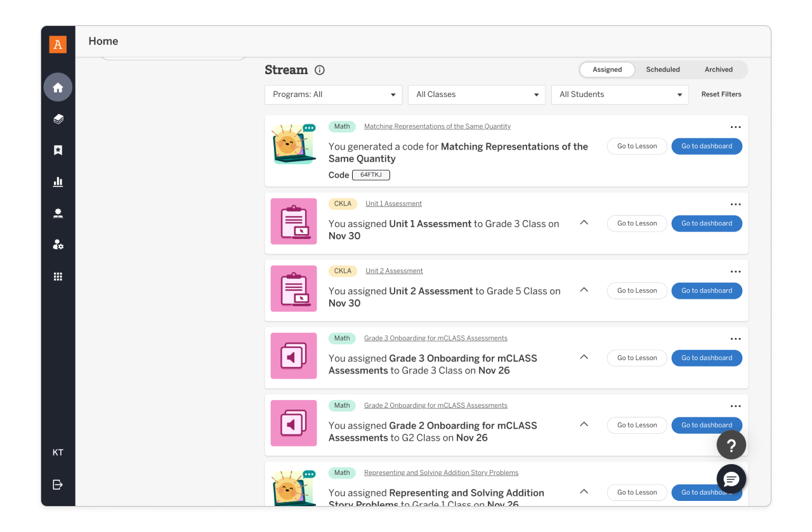Go to Lesson for Unit 2 Assessment
812x532 pixels.
click(637, 290)
